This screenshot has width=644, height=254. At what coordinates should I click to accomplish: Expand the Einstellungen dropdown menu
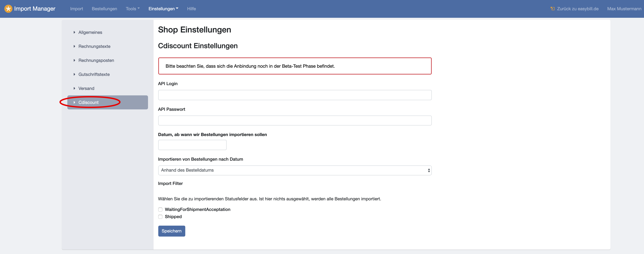point(164,9)
